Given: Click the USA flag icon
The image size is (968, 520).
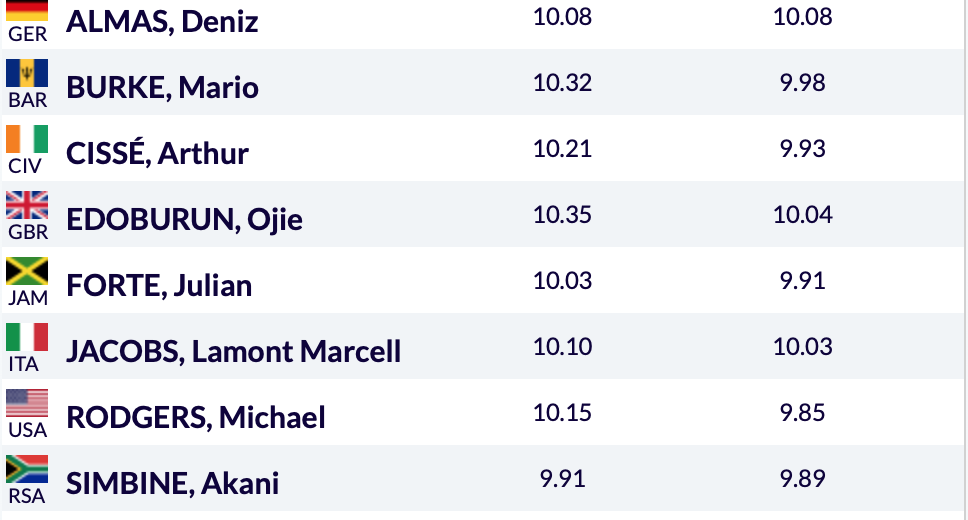Looking at the screenshot, I should click(x=27, y=403).
